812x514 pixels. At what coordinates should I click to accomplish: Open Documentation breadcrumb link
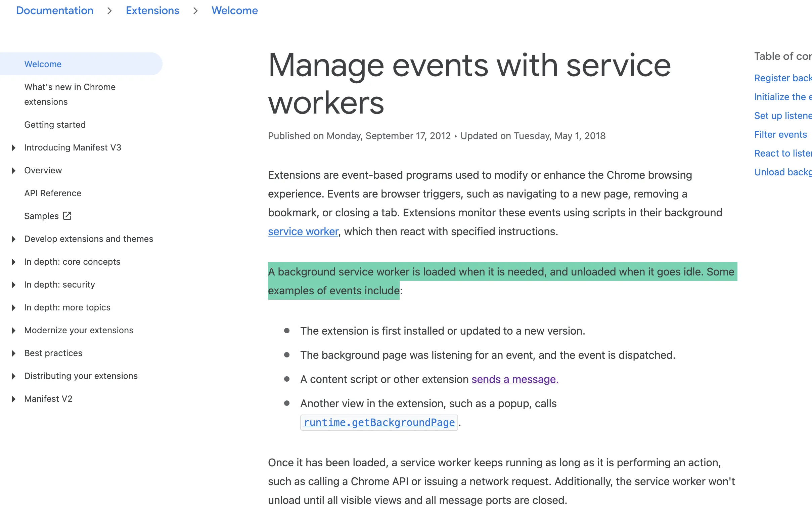55,10
